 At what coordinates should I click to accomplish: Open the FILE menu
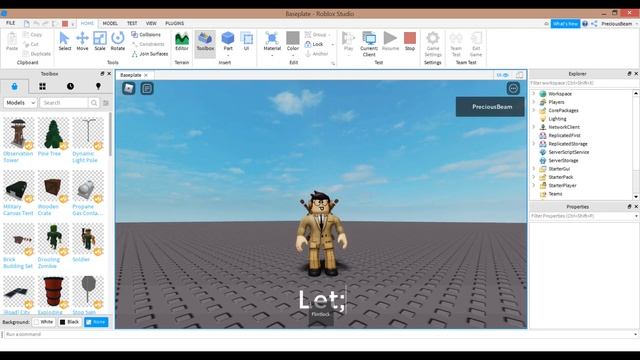pyautogui.click(x=10, y=23)
